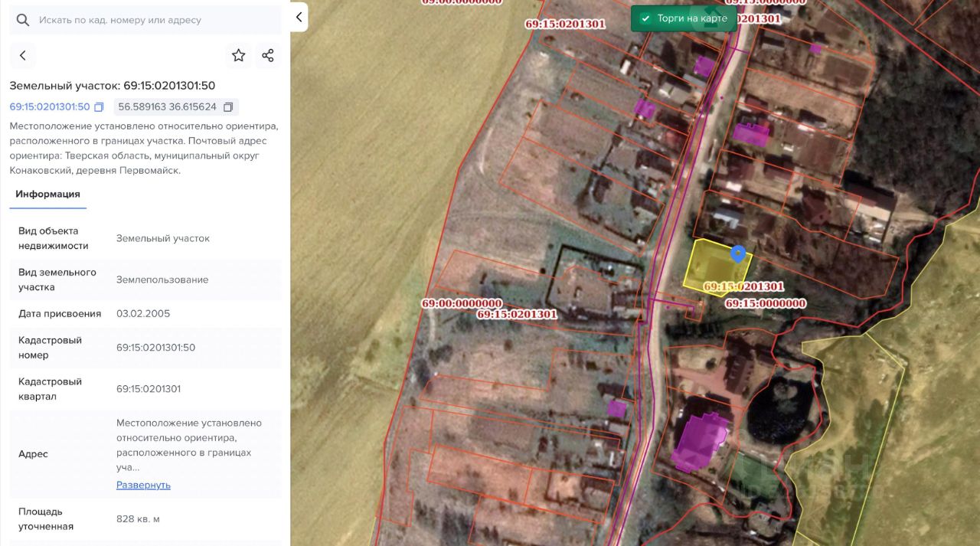Toggle the "Торги на карте" checkbox
The image size is (980, 546).
coord(645,18)
